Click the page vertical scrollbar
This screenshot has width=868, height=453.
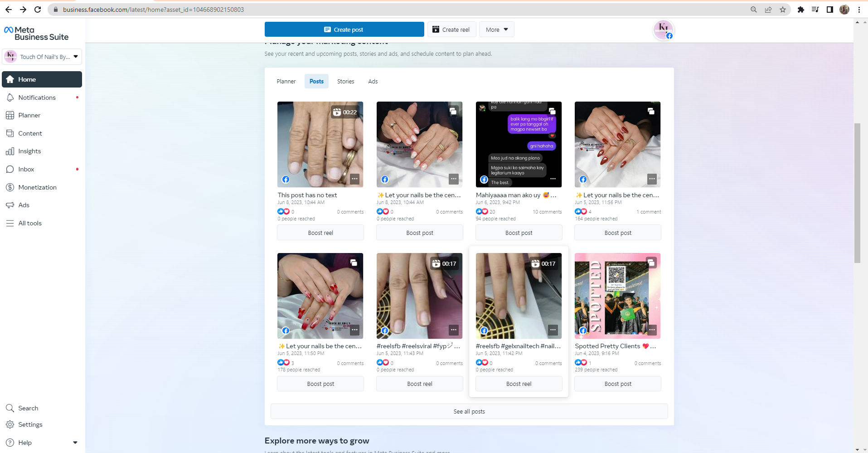pos(857,193)
